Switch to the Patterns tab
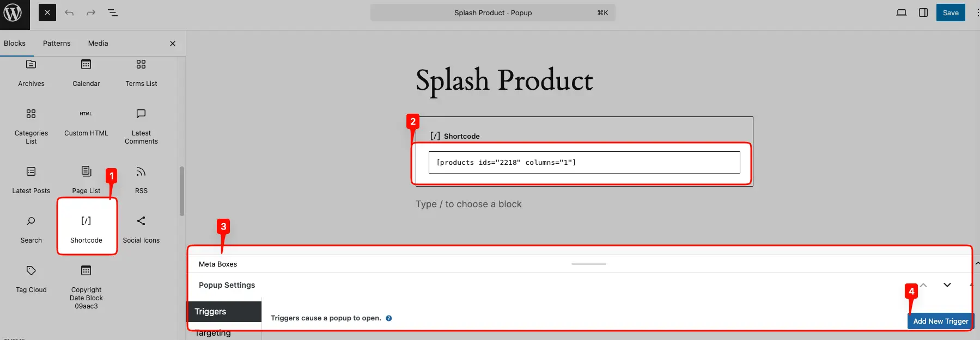The image size is (980, 340). pos(57,44)
